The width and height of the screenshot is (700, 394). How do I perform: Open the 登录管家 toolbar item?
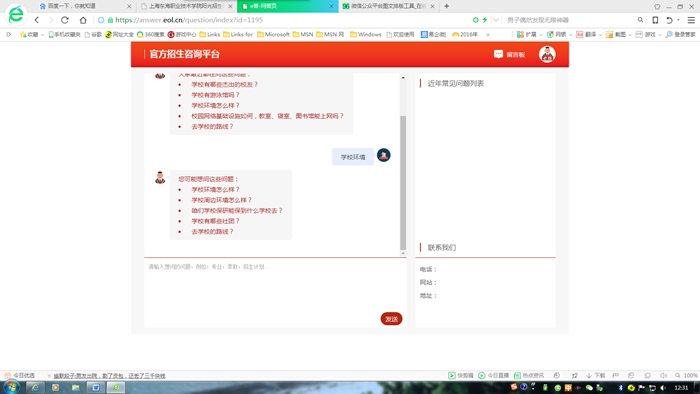click(x=680, y=34)
